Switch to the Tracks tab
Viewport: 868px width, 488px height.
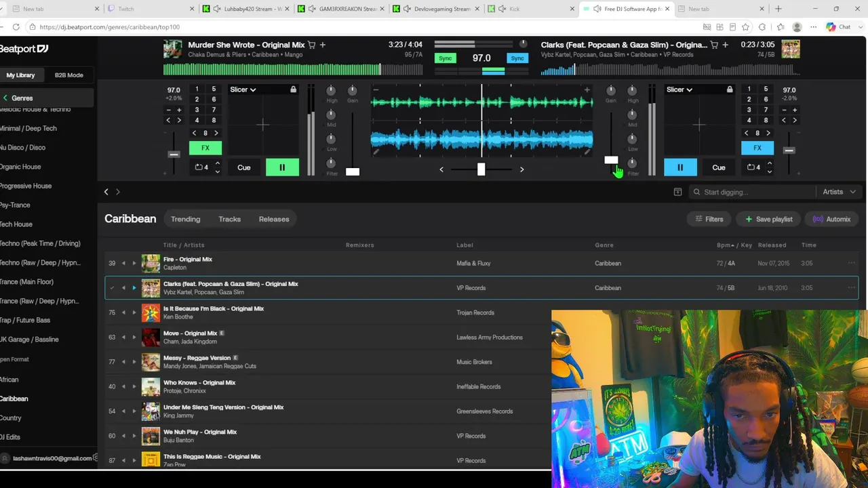point(230,219)
